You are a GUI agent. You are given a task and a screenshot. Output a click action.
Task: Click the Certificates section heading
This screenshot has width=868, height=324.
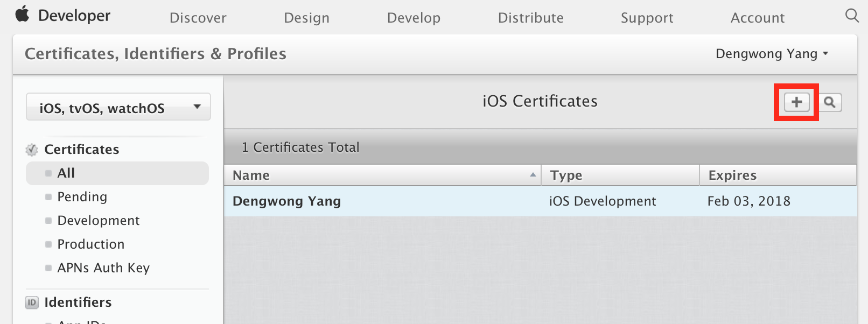[x=82, y=150]
